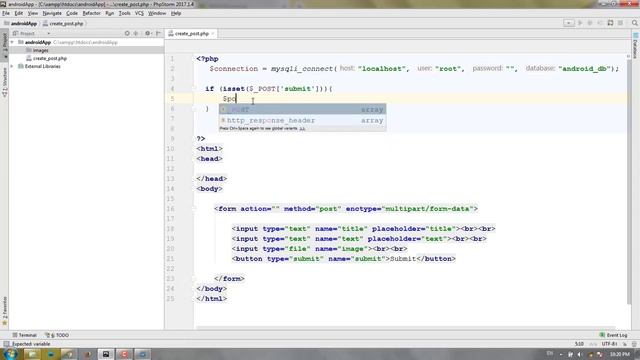Open the Project side tool tab
This screenshot has height=360, width=640.
click(4, 46)
